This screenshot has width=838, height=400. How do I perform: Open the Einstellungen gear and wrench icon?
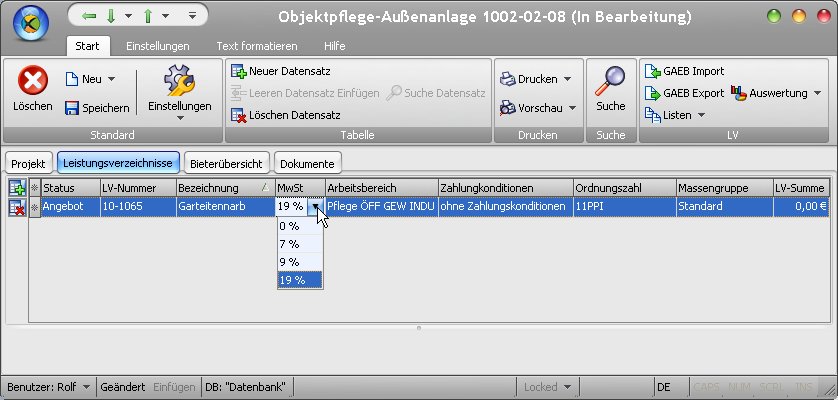[x=179, y=80]
